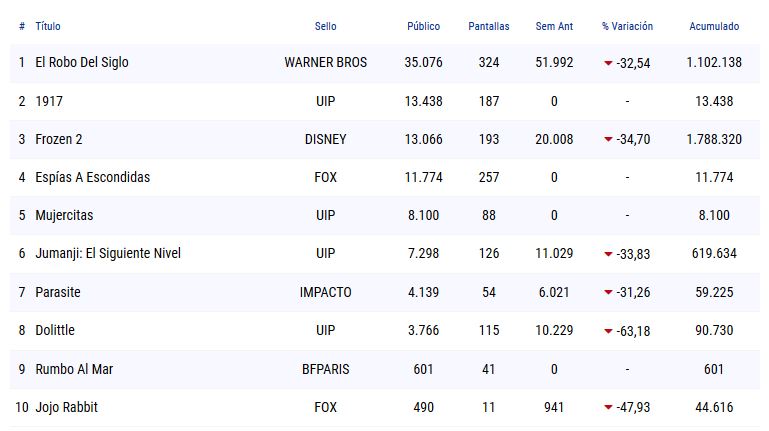Viewport: 769px width, 431px height.
Task: Sort by Acumulado column header
Action: (x=714, y=26)
